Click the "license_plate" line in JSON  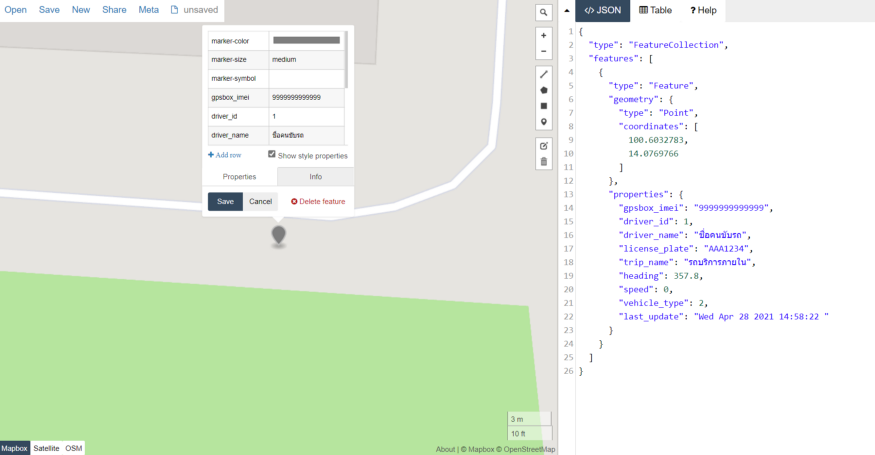(686, 248)
